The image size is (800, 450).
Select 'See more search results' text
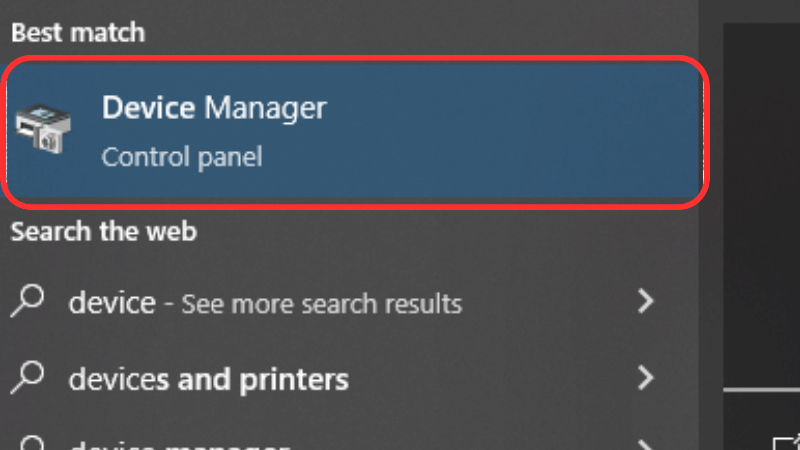[x=321, y=304]
